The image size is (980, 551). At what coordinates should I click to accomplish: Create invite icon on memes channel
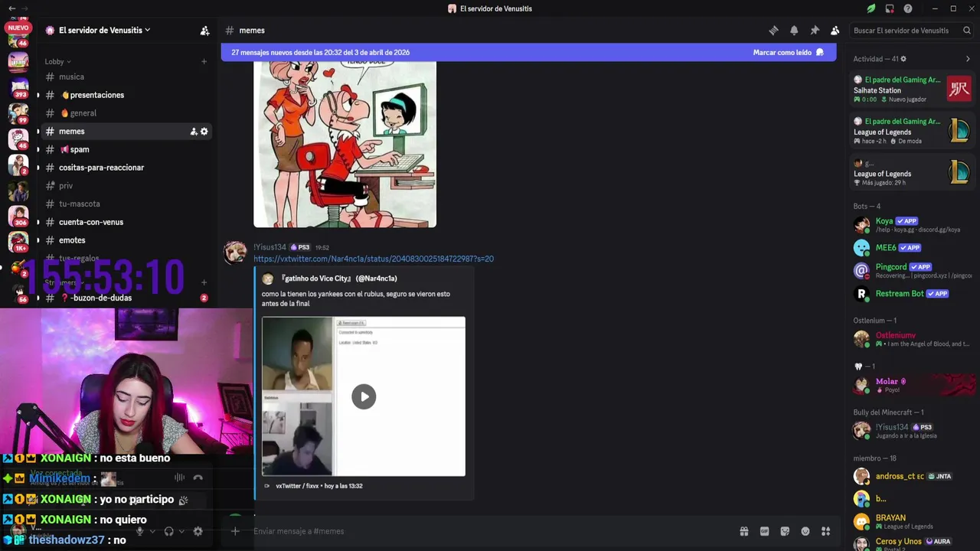coord(194,132)
